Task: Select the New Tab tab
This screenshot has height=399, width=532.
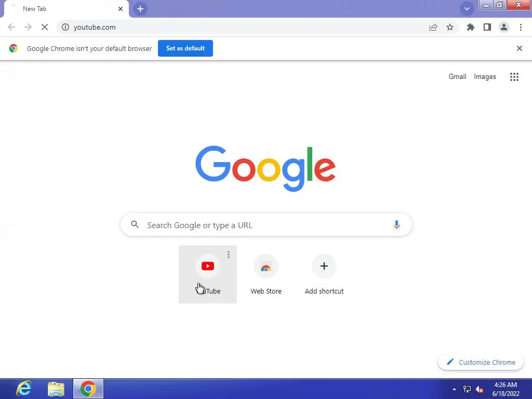Action: coord(66,9)
